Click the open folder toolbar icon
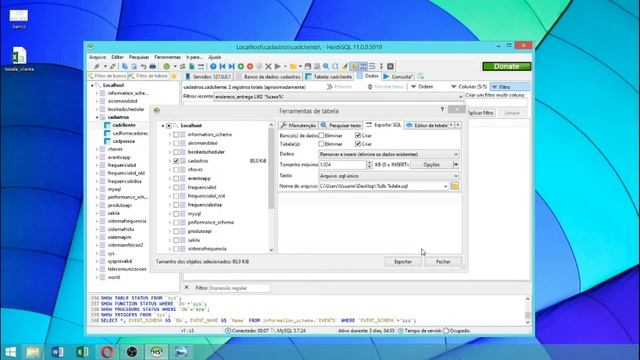This screenshot has width=640, height=360. (x=293, y=66)
